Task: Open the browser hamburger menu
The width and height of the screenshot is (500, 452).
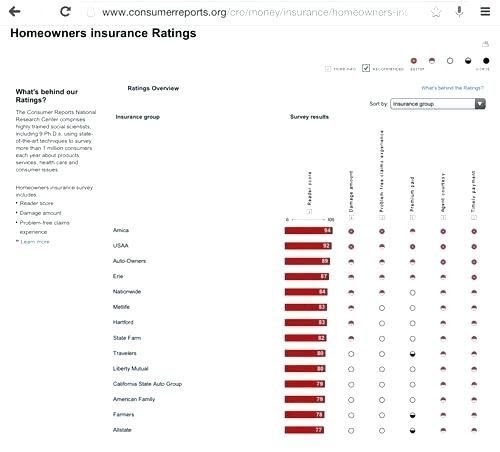Action: 485,11
